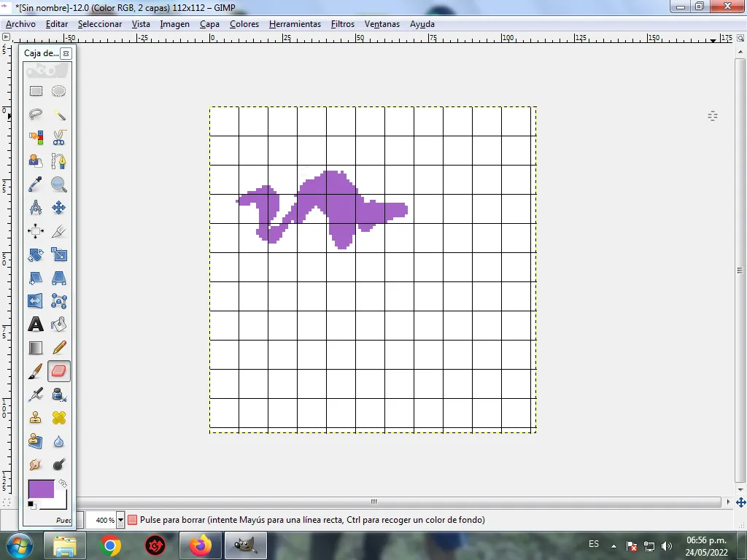Screen dimensions: 747x560
Task: Select the Dodge/Burn tool
Action: tap(58, 464)
